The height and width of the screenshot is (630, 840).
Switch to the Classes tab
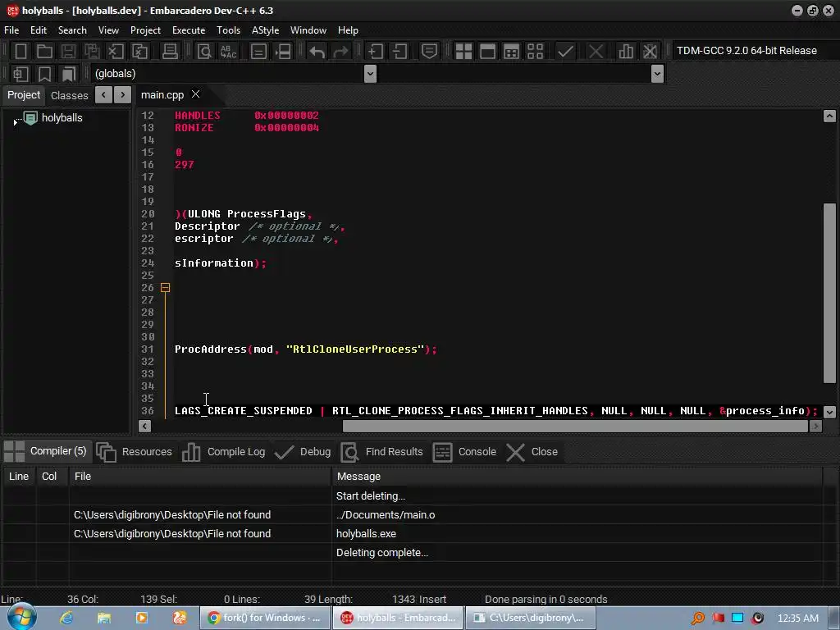click(x=69, y=95)
